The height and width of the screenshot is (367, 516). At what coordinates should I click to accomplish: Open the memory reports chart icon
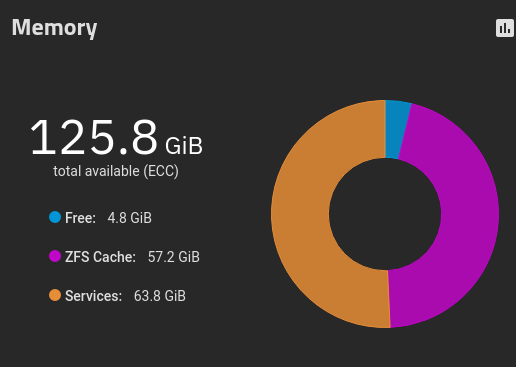click(x=505, y=28)
